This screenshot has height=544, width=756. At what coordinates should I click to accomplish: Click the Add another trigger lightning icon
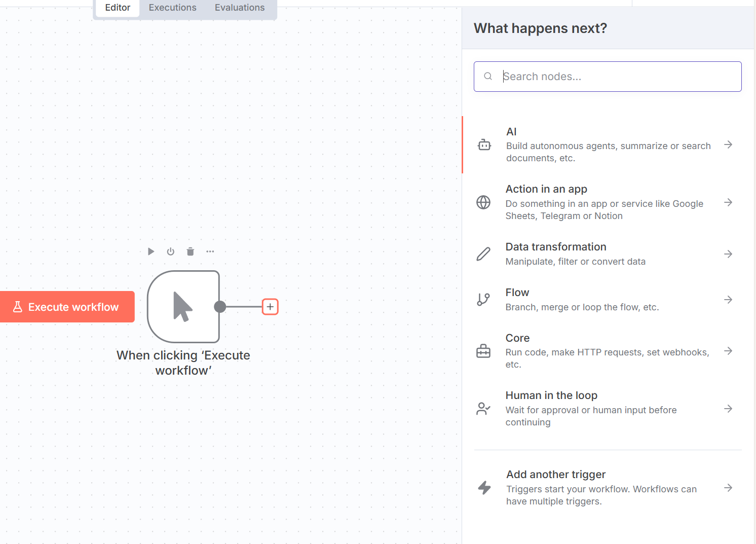pyautogui.click(x=484, y=488)
